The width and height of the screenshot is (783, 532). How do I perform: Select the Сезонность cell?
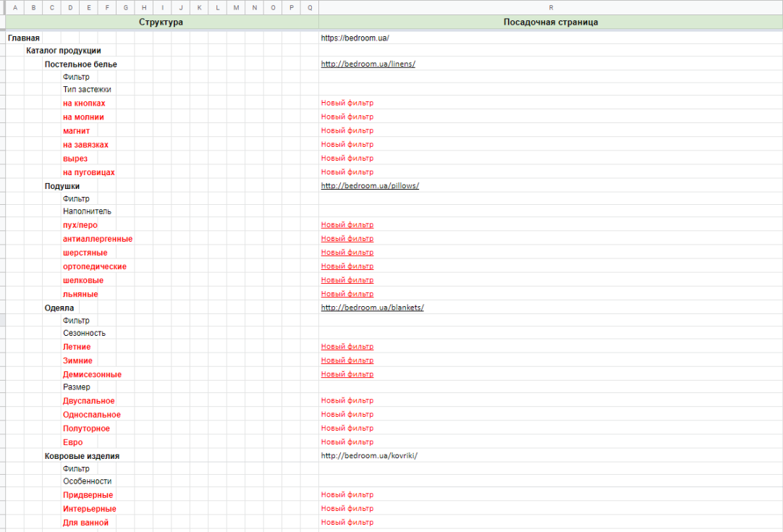pos(84,333)
